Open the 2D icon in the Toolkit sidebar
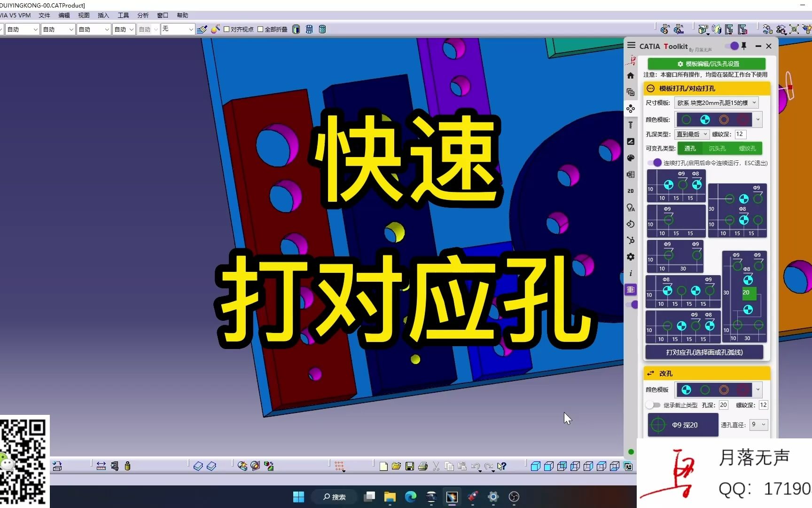 pos(631,191)
